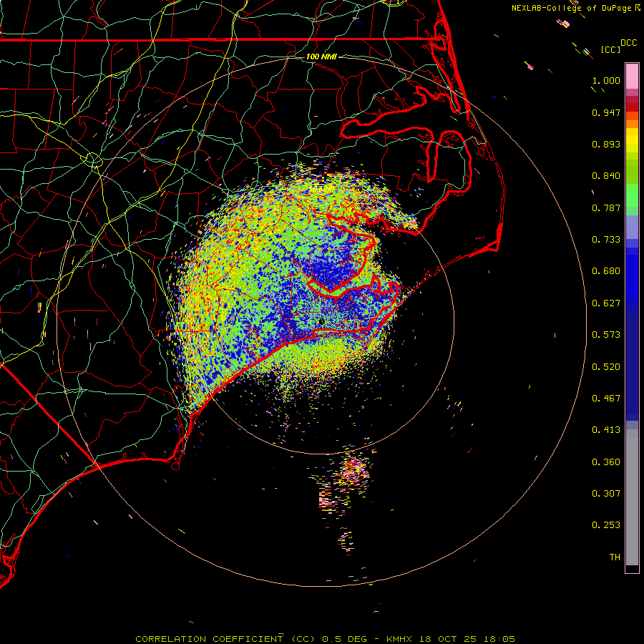The width and height of the screenshot is (644, 644).
Task: Click the 0.413 scale value
Action: tap(606, 430)
